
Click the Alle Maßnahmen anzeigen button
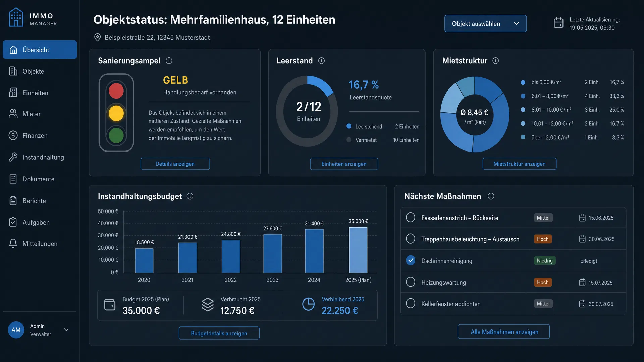click(x=503, y=331)
